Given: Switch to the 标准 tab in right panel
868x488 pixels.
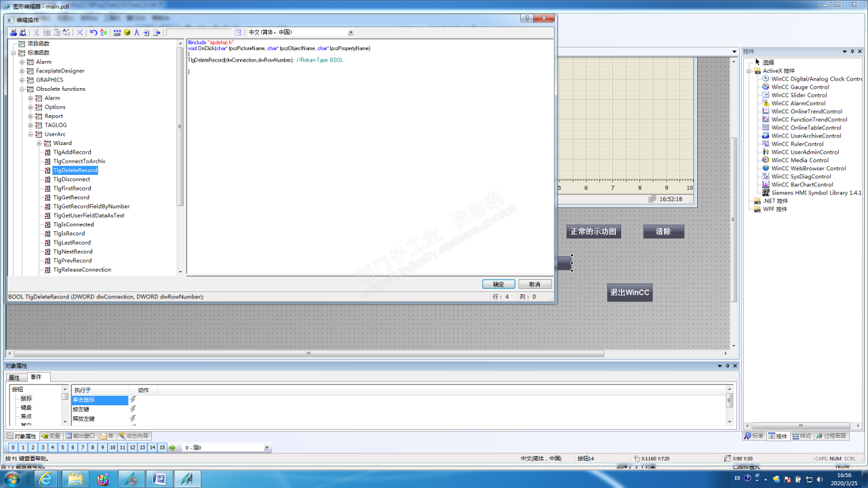Looking at the screenshot, I should coord(754,436).
